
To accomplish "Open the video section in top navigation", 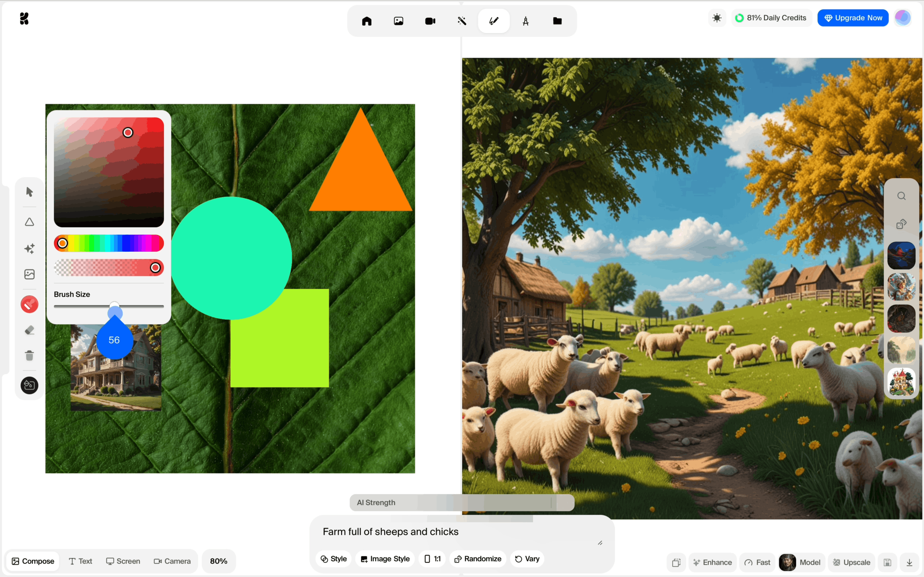I will (x=430, y=21).
